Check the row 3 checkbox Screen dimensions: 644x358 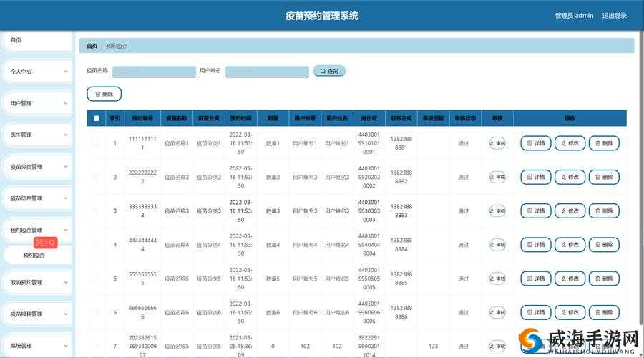[96, 211]
